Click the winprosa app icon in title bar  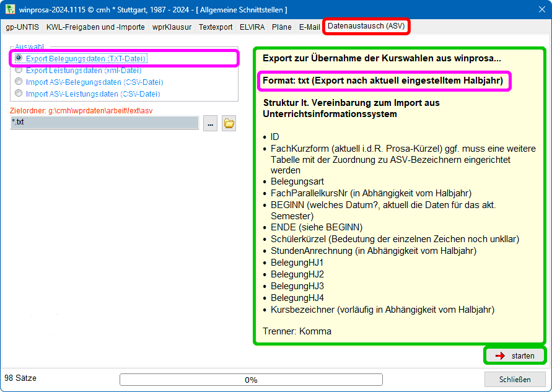pyautogui.click(x=10, y=10)
